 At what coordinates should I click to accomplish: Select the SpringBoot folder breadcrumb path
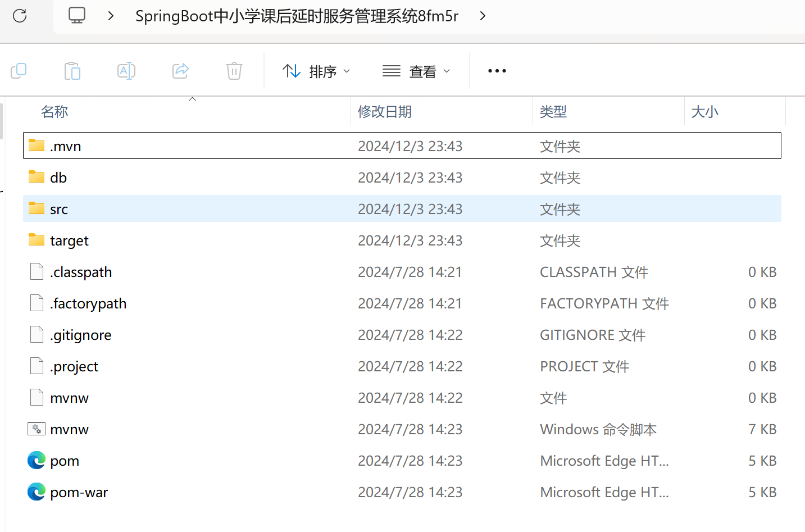coord(297,16)
